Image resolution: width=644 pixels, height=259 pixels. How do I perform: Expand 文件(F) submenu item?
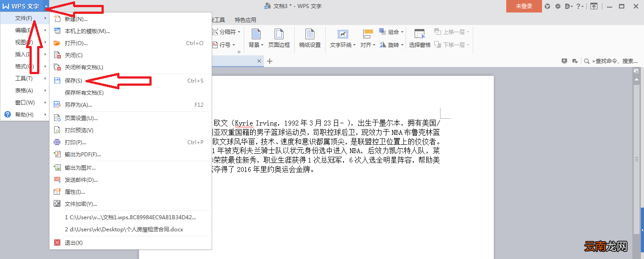(25, 18)
